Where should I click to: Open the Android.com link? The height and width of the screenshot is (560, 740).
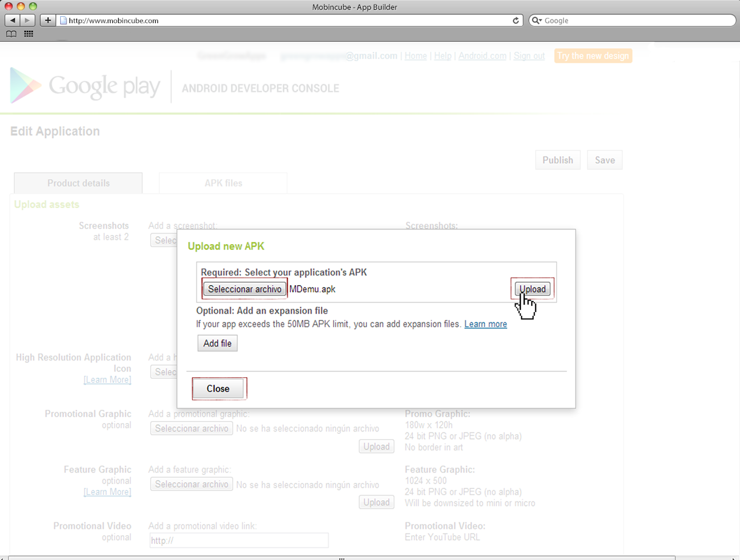[482, 56]
